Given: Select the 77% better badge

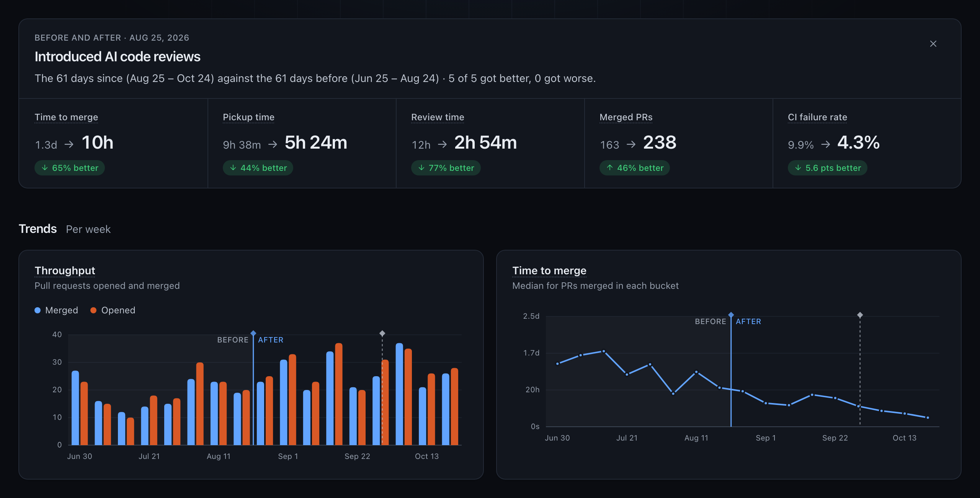Looking at the screenshot, I should coord(446,168).
